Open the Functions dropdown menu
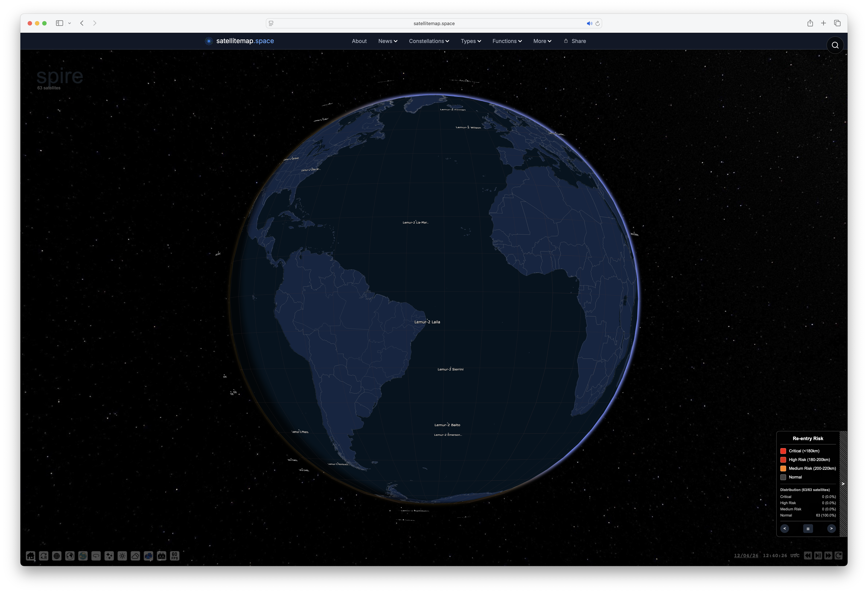Viewport: 868px width, 593px height. (507, 41)
